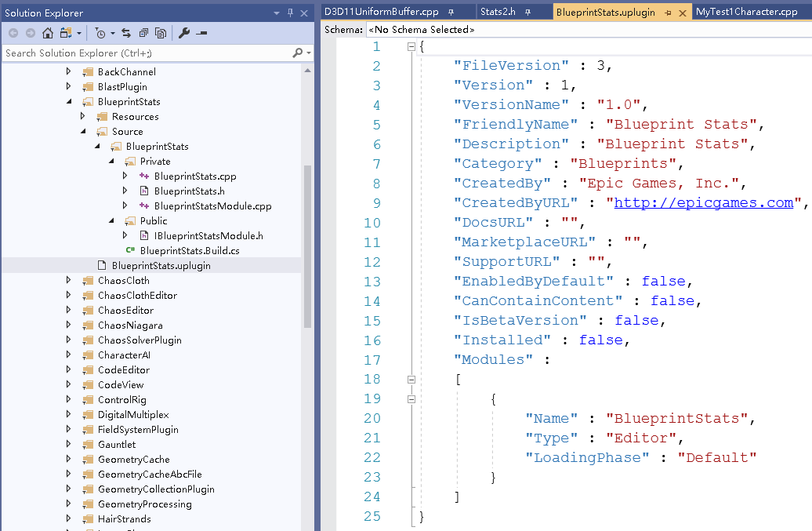Collapse all items in Solution Explorer
The image size is (812, 531).
point(143,33)
